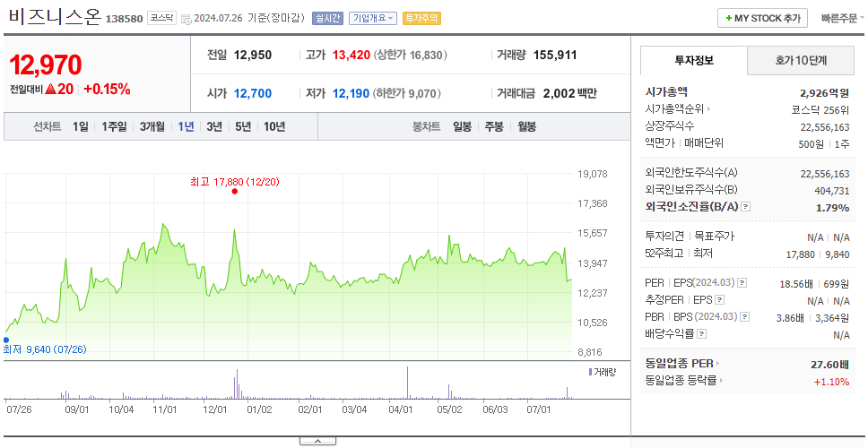
Task: Switch to the 호가10단계 tab
Action: (x=801, y=60)
